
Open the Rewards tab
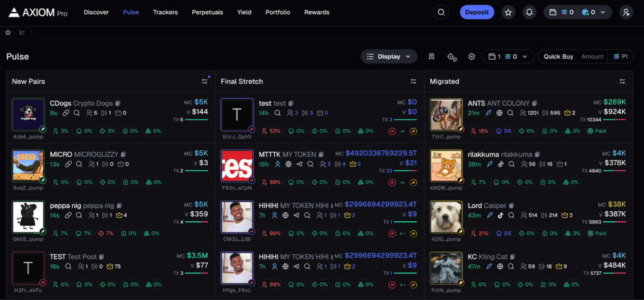(x=317, y=13)
